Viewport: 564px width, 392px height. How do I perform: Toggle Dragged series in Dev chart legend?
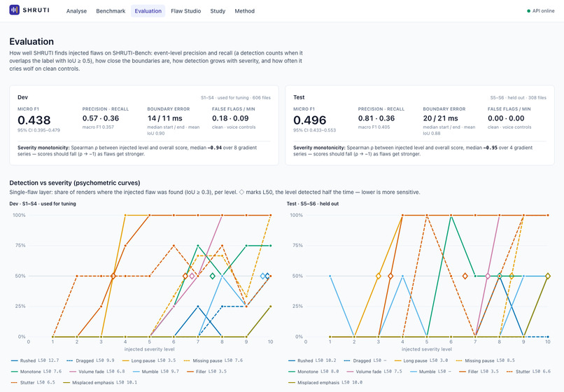pyautogui.click(x=90, y=360)
